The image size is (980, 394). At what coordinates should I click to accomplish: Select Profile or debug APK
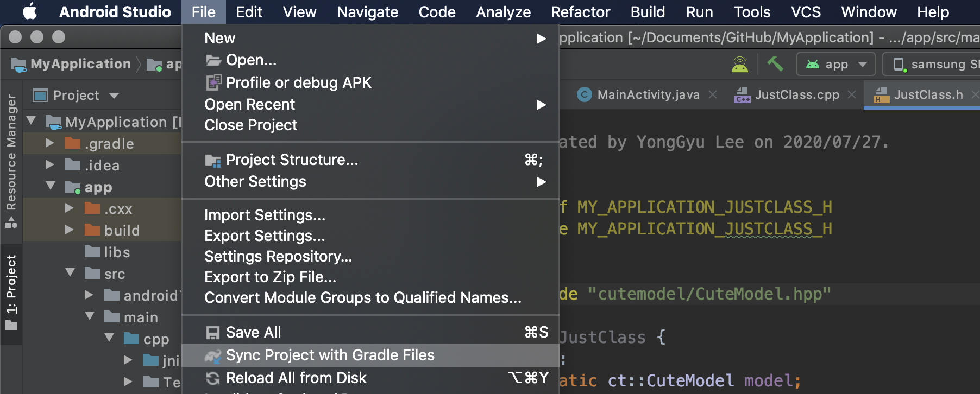[370, 82]
